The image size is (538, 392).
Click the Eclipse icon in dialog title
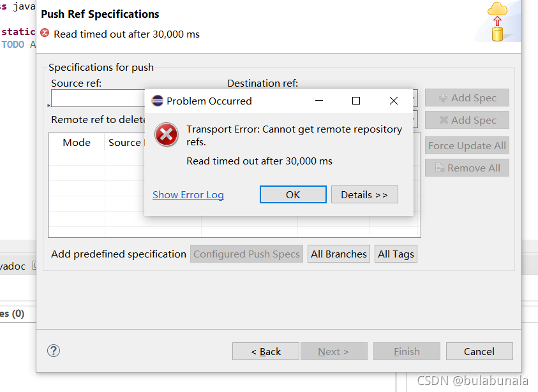pyautogui.click(x=158, y=101)
